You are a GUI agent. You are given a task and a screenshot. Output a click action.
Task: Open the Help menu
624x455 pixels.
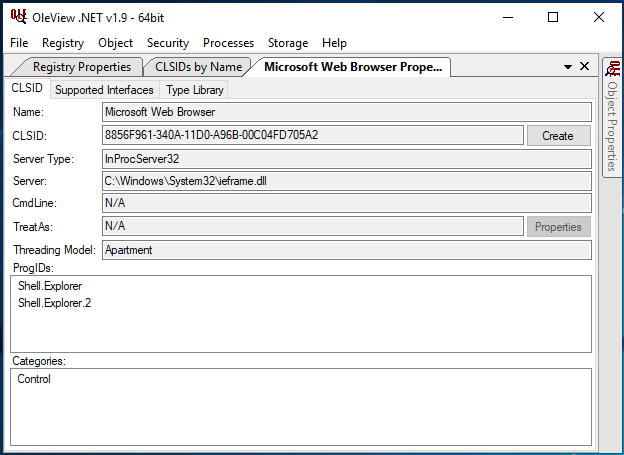(334, 43)
